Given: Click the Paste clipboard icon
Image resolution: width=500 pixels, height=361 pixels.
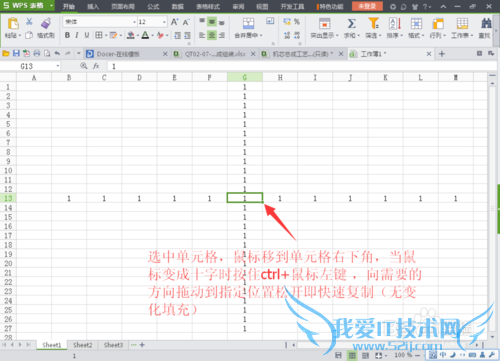Looking at the screenshot, I should (x=13, y=23).
